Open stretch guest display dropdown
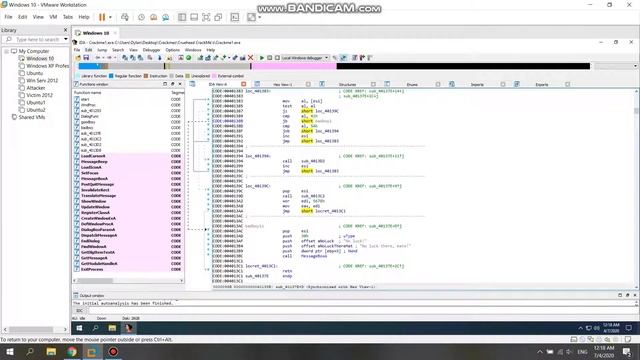The width and height of the screenshot is (640, 360). (260, 17)
